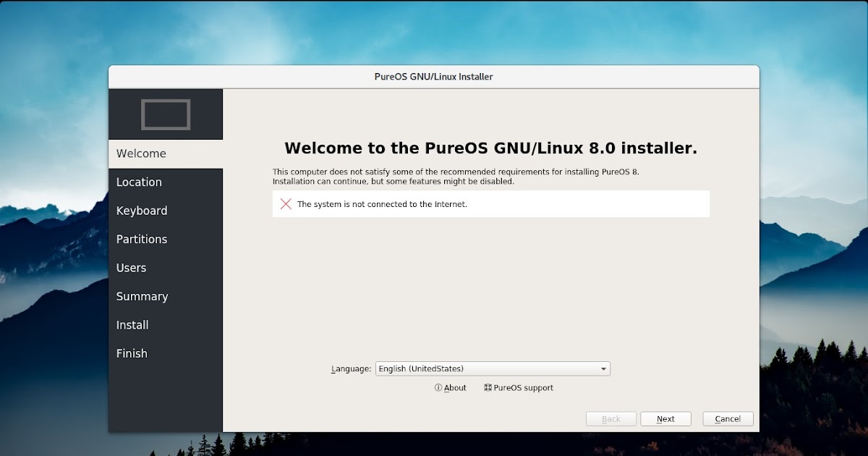
Task: Click the red X connectivity error icon
Action: 286,203
